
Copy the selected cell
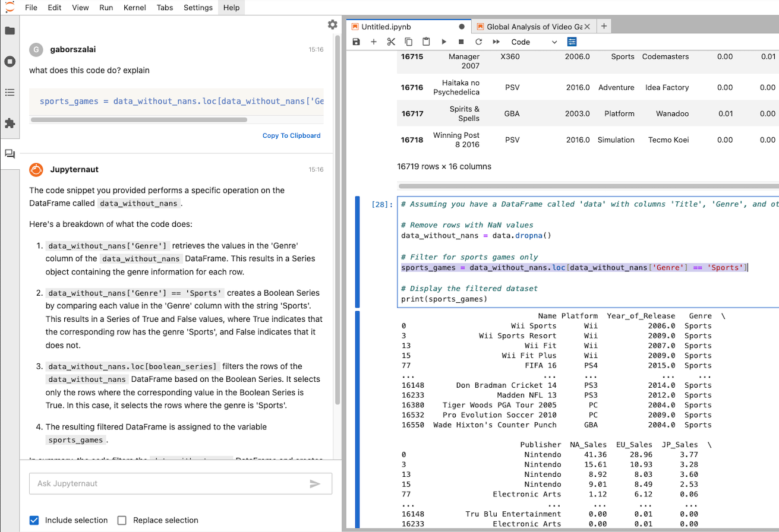pyautogui.click(x=408, y=42)
